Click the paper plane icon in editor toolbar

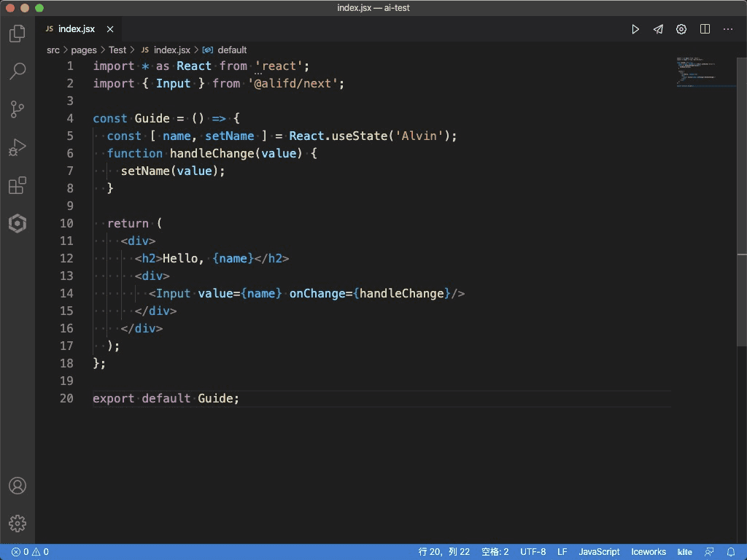click(658, 29)
